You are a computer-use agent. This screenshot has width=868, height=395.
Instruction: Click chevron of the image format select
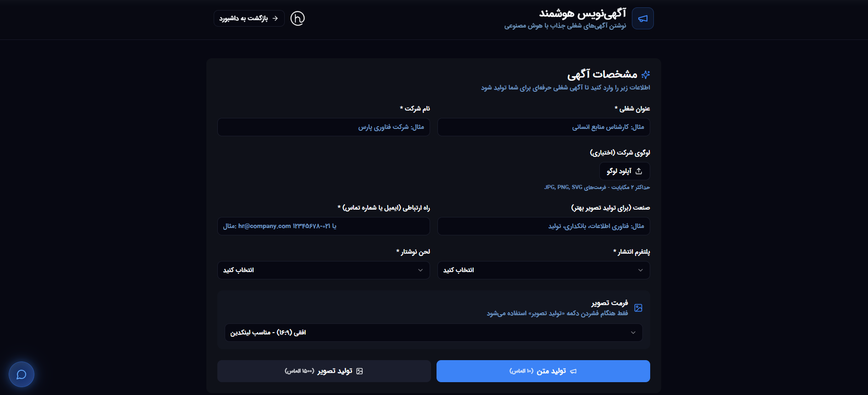point(633,333)
